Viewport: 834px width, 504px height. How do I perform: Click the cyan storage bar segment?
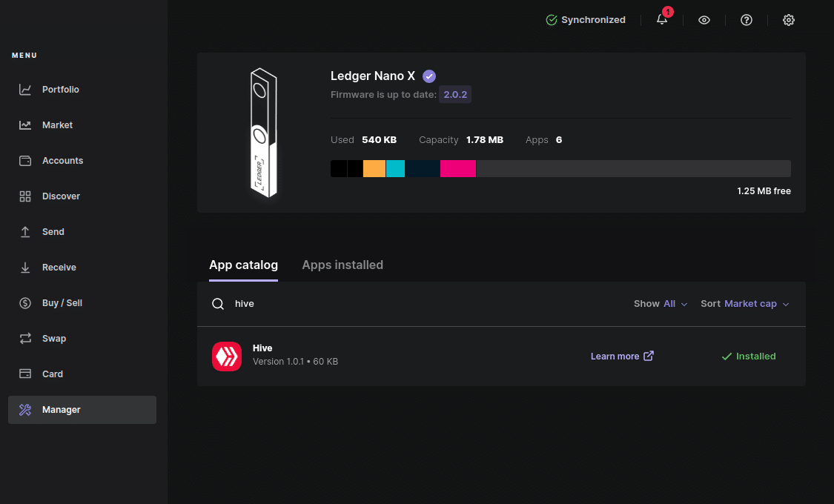coord(395,168)
